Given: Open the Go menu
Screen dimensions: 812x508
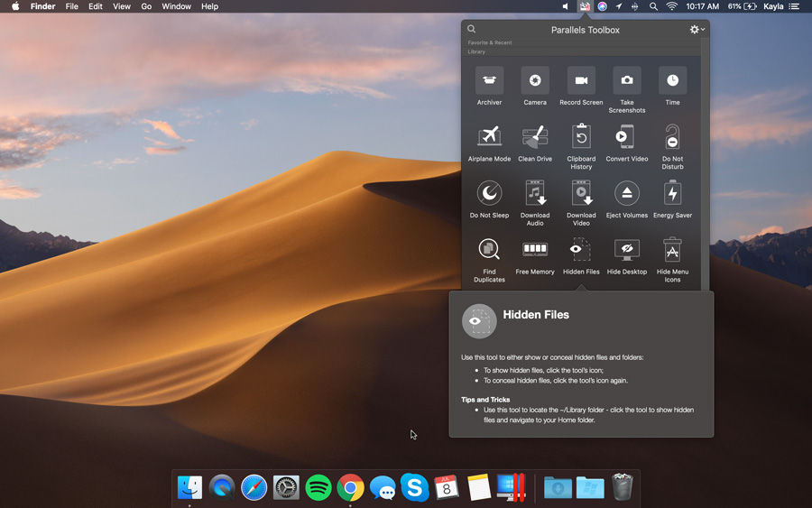Looking at the screenshot, I should coord(146,6).
